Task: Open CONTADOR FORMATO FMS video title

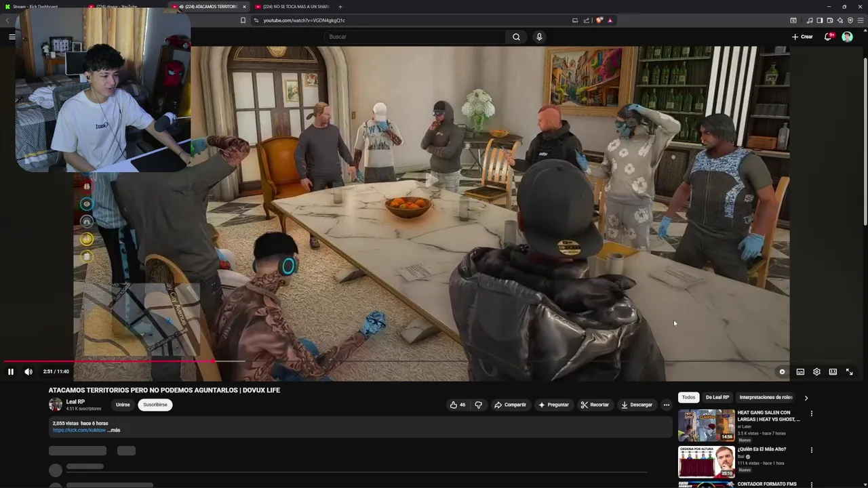Action: click(767, 485)
